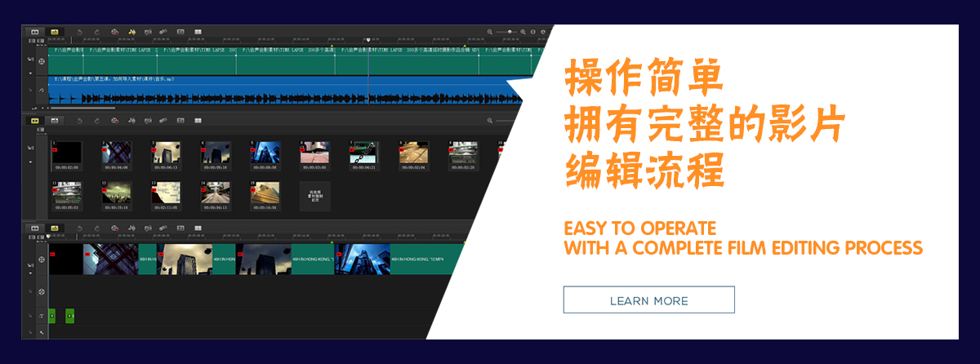Adjust the timeline zoom slider in top panel
This screenshot has width=980, height=364.
pyautogui.click(x=509, y=32)
